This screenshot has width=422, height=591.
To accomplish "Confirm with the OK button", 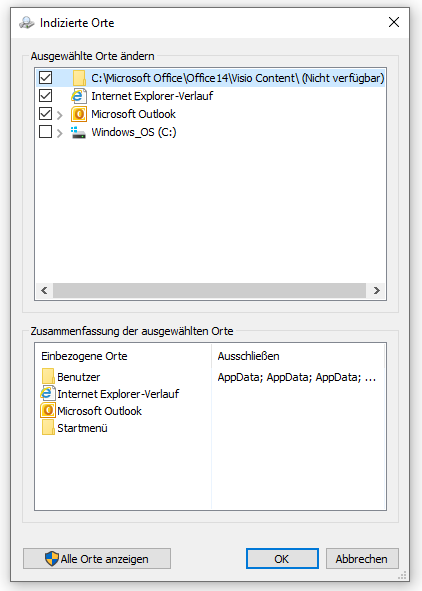I will [282, 559].
